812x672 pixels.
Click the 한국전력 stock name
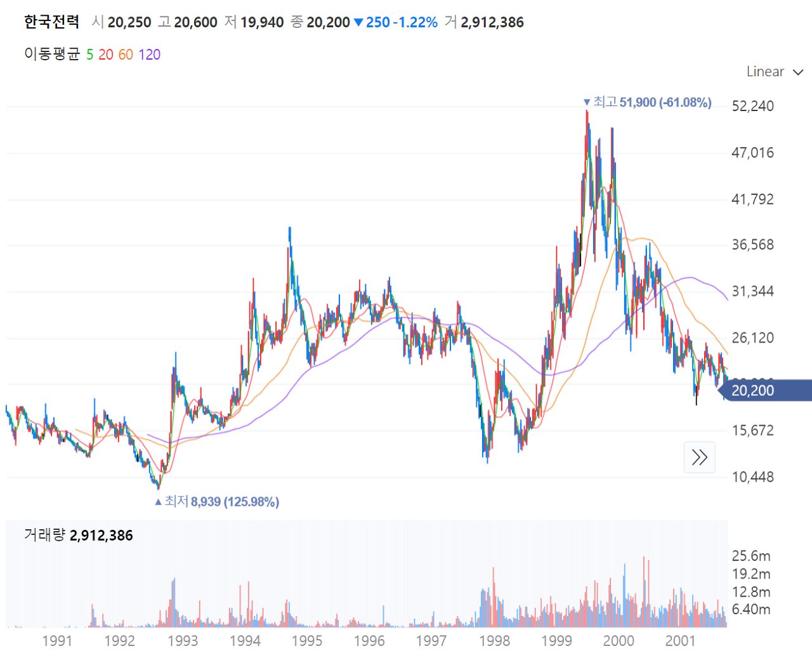pyautogui.click(x=52, y=22)
